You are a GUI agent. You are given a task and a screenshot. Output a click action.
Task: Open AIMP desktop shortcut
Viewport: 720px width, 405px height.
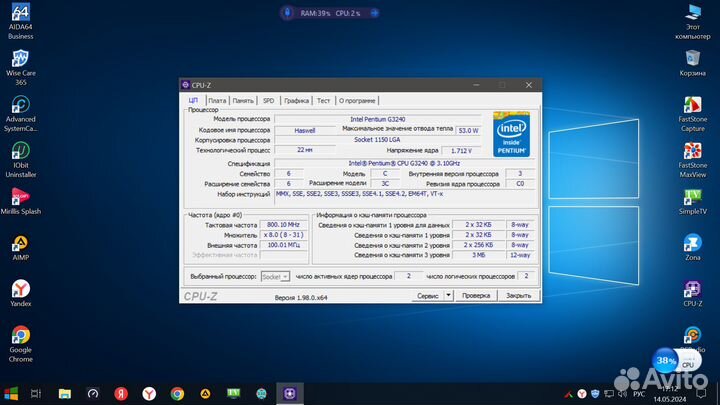(x=20, y=248)
